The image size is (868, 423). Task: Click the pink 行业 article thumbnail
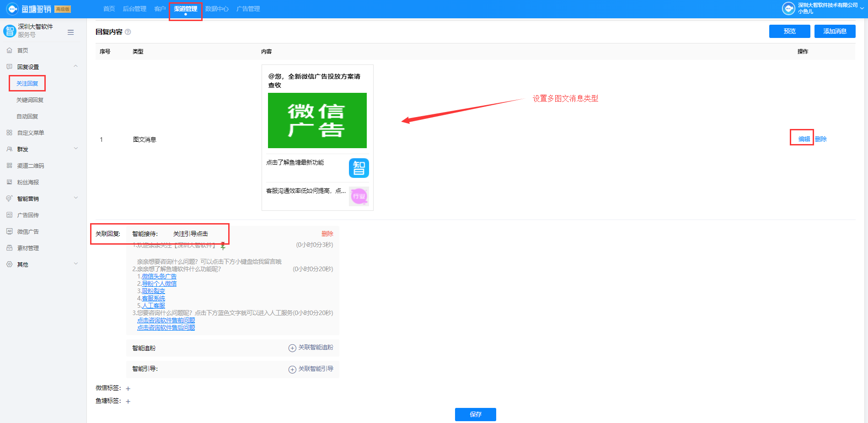[359, 196]
